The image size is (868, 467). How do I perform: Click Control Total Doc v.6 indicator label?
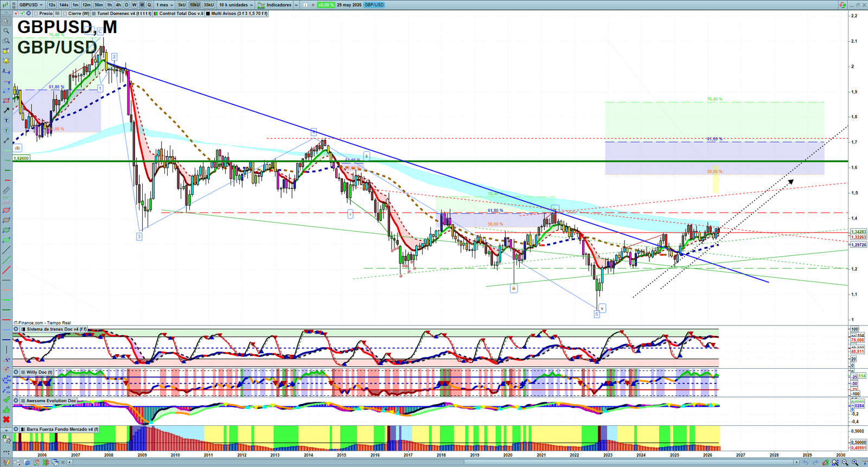tap(181, 14)
